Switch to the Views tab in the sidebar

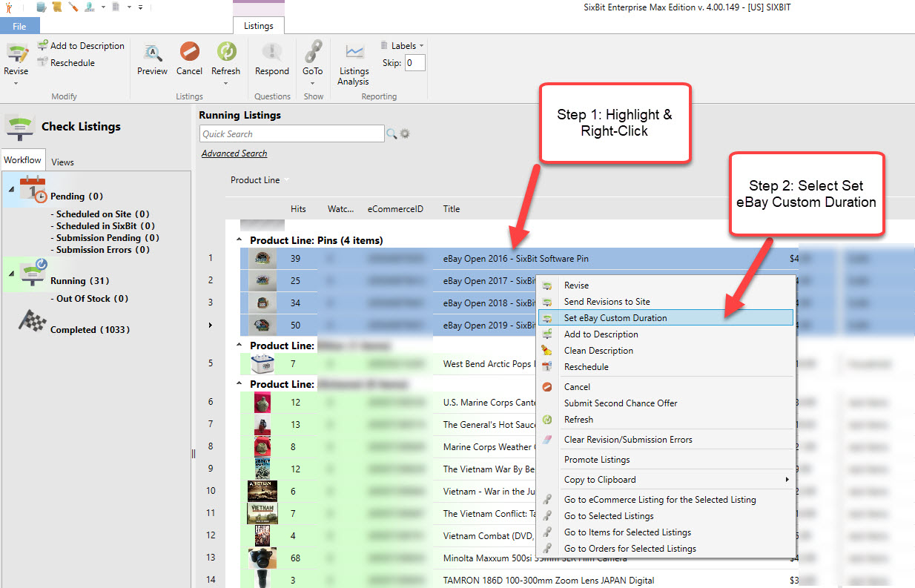(x=62, y=162)
